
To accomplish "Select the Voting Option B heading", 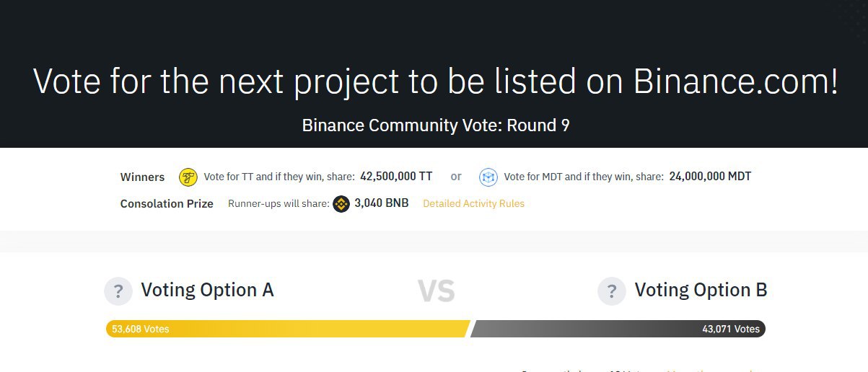I will tap(701, 290).
